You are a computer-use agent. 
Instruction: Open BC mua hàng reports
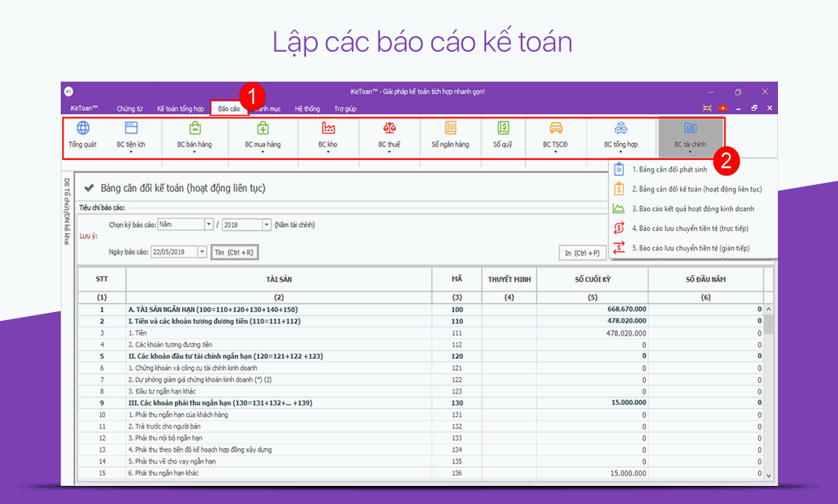pos(263,136)
